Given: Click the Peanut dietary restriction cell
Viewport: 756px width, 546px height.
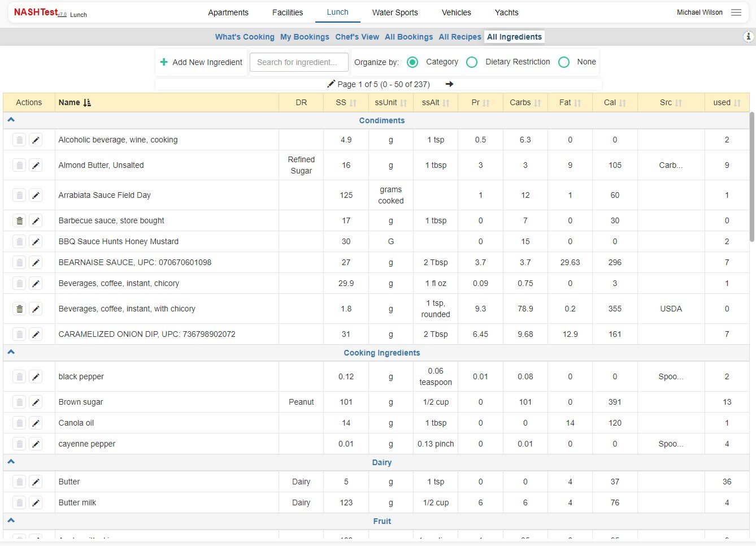Looking at the screenshot, I should (301, 402).
